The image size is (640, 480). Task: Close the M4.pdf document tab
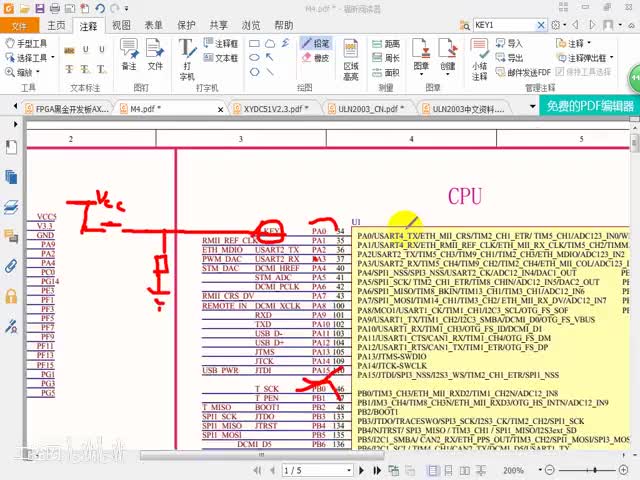[220, 109]
